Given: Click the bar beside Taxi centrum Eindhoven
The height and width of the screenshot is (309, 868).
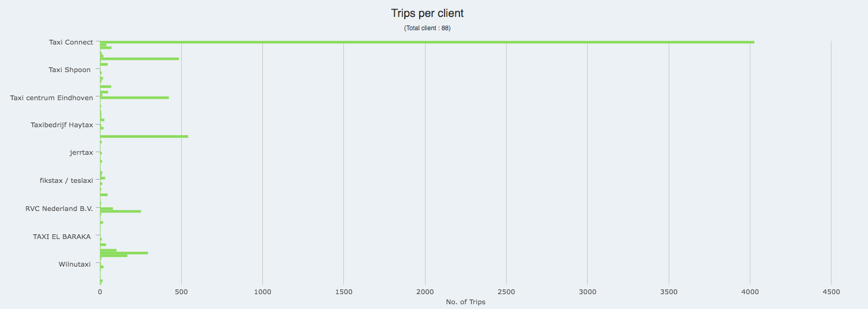Looking at the screenshot, I should pyautogui.click(x=135, y=98).
